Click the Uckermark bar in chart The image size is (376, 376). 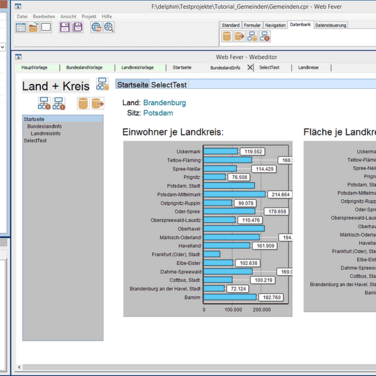(x=221, y=152)
